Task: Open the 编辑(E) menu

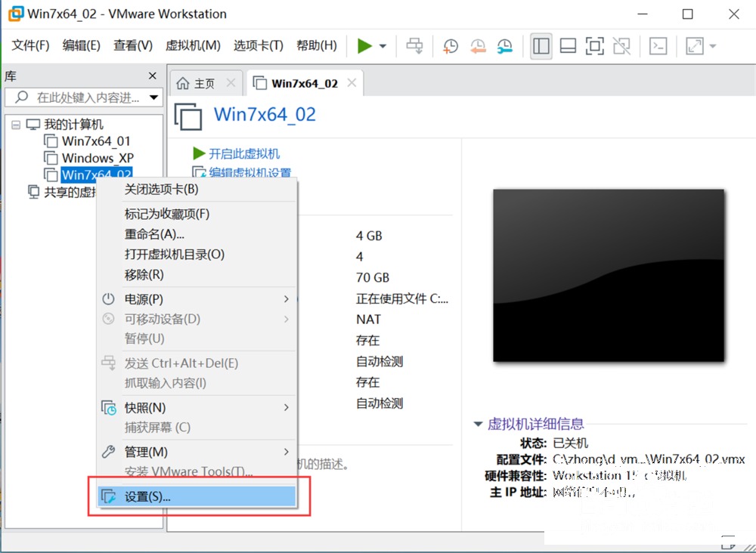Action: click(x=82, y=45)
